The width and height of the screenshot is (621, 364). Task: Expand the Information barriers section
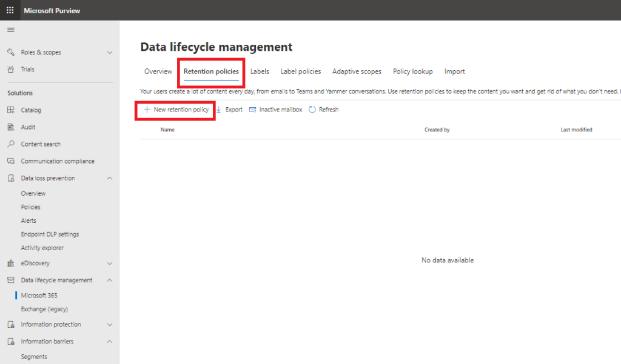[109, 341]
